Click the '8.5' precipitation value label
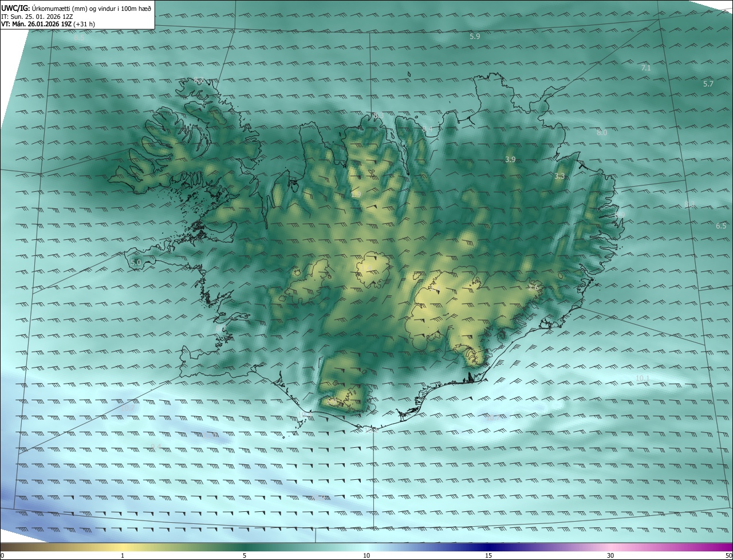 [x=78, y=38]
